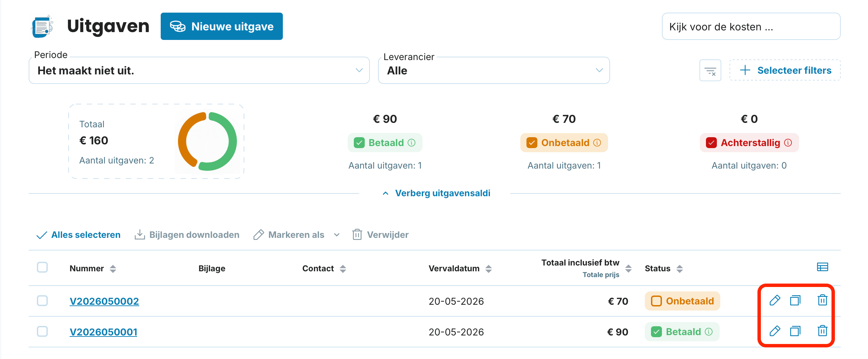
Task: Open the table column settings icon
Action: [x=823, y=267]
